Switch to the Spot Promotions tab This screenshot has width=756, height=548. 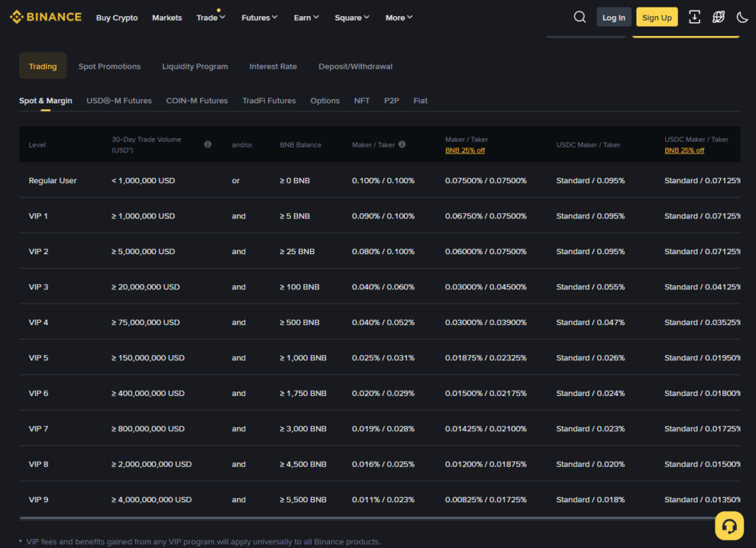pos(109,66)
